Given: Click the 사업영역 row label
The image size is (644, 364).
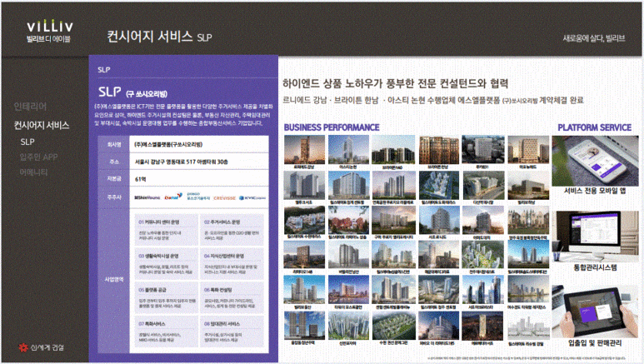Looking at the screenshot, I should 114,279.
